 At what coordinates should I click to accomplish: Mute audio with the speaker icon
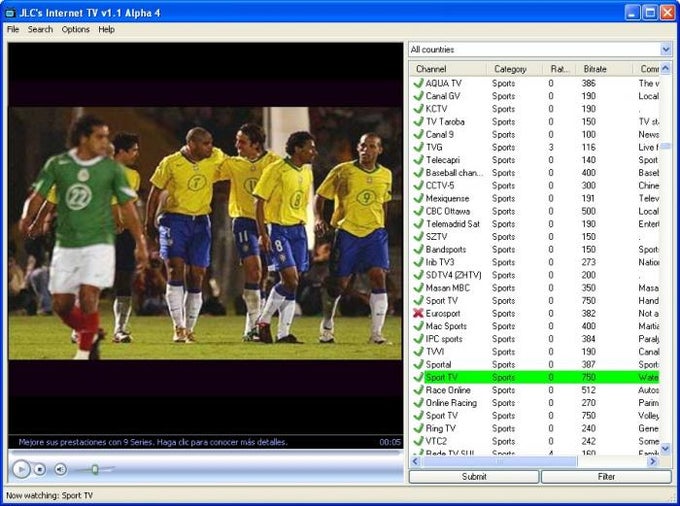click(60, 469)
